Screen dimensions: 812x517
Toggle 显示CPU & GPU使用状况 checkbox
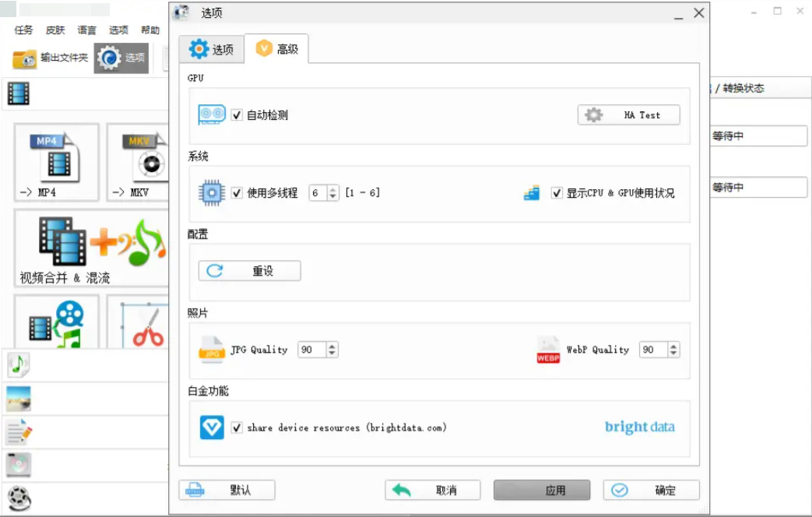pos(557,193)
